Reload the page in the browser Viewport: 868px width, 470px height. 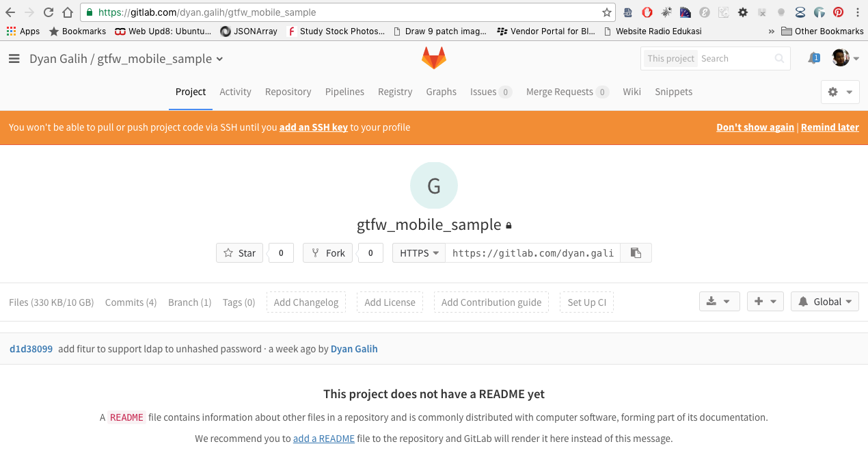point(48,12)
